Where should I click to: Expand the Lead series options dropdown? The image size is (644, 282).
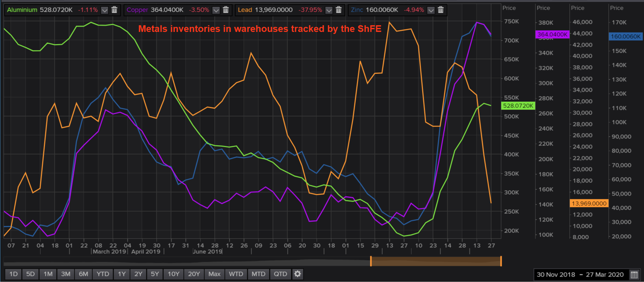pos(329,10)
